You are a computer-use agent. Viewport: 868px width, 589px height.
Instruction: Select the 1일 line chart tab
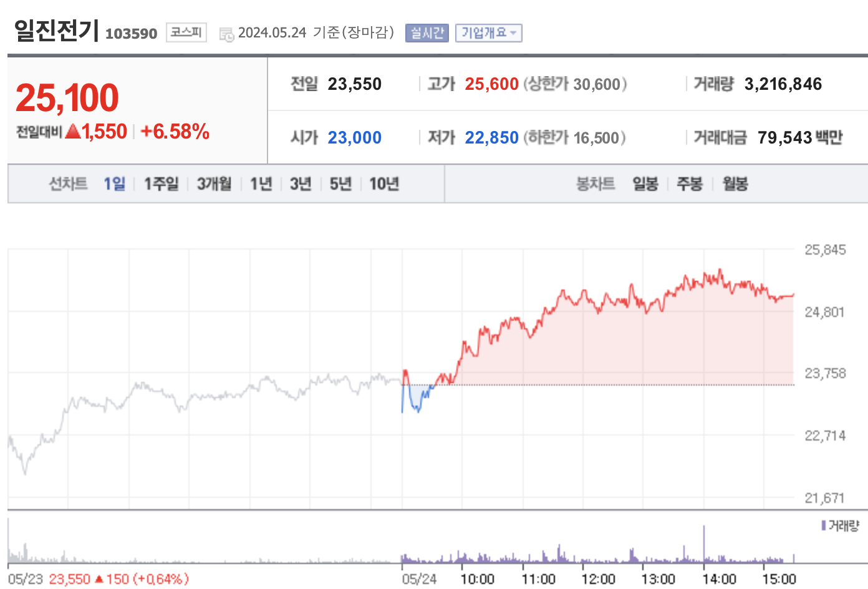[x=114, y=183]
